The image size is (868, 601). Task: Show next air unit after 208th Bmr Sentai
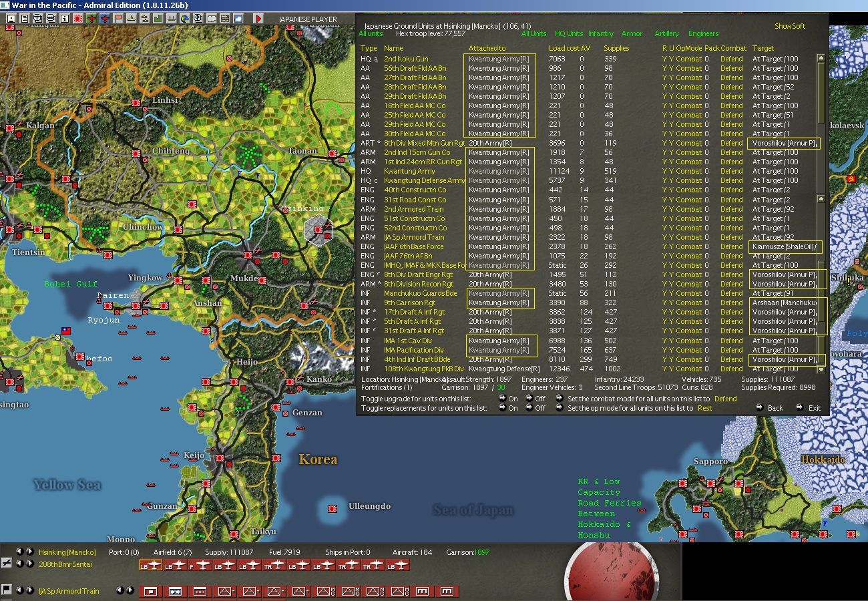pos(30,564)
